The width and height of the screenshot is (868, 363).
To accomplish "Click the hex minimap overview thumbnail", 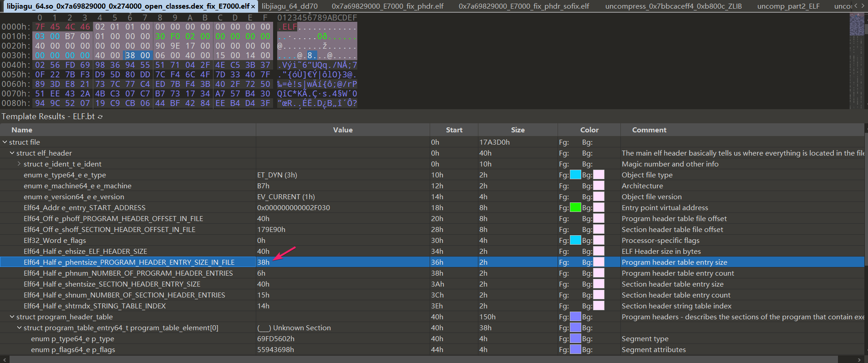I will pyautogui.click(x=857, y=25).
